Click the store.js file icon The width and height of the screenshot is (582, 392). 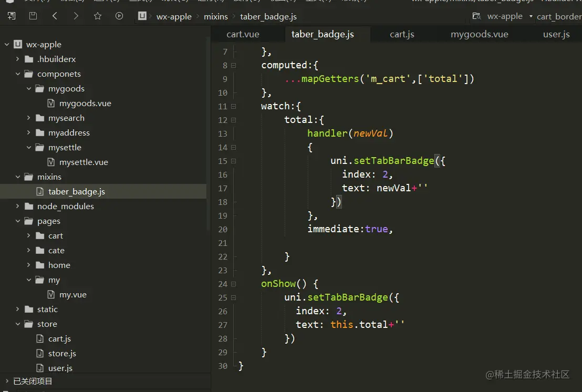click(x=40, y=354)
